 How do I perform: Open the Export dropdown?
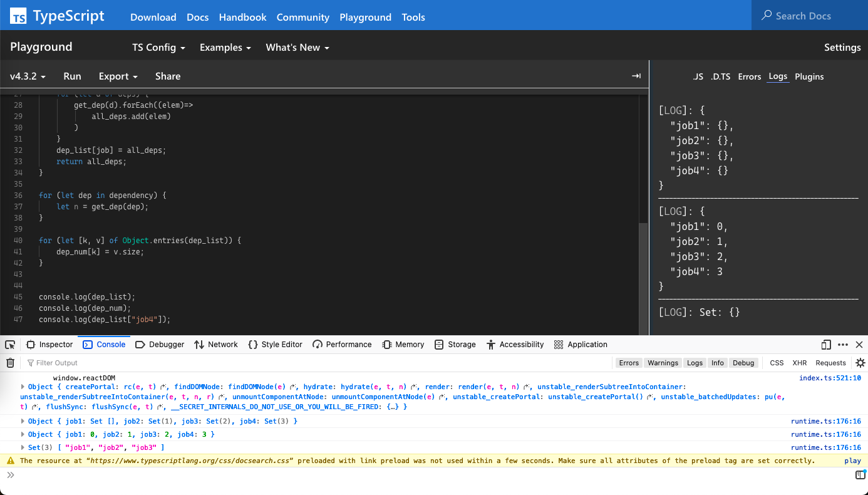pyautogui.click(x=118, y=76)
